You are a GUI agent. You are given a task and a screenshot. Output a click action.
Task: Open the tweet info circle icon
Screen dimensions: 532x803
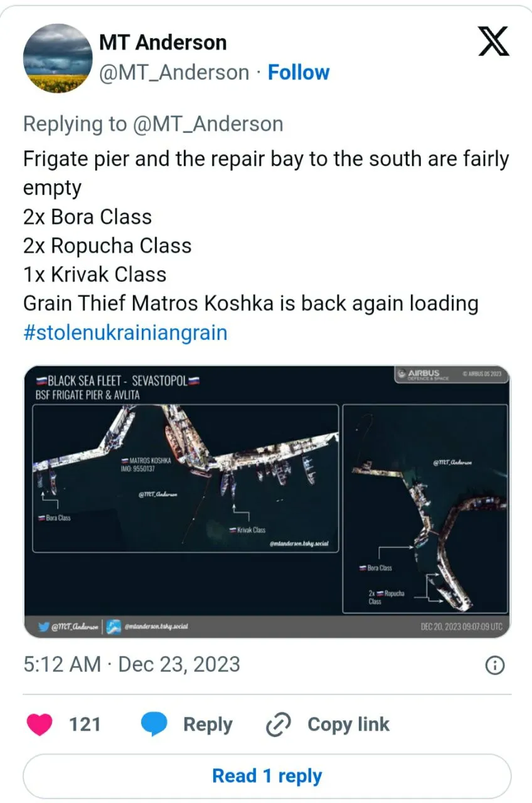tap(496, 665)
